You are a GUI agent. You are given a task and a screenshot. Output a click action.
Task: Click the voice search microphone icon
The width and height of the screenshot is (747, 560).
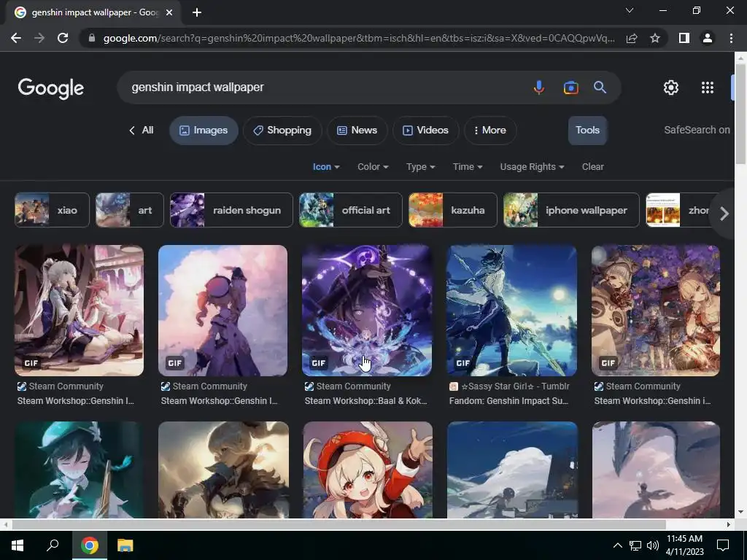tap(539, 87)
